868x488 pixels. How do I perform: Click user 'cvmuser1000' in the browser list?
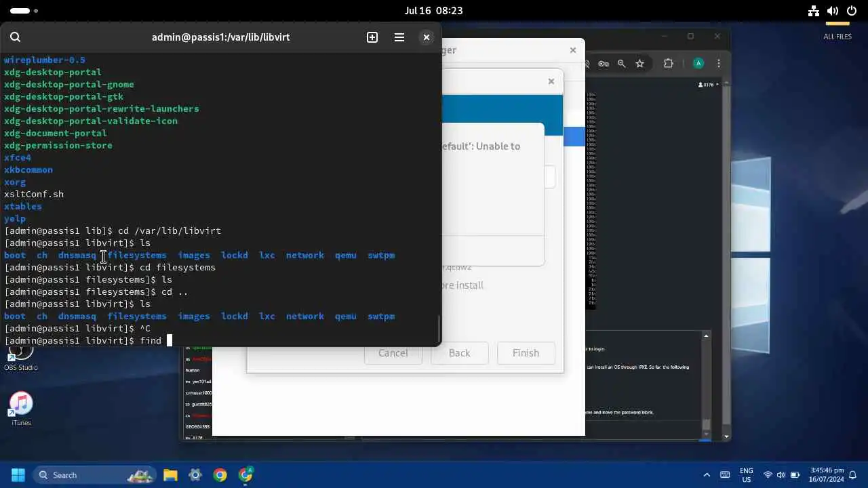(198, 393)
